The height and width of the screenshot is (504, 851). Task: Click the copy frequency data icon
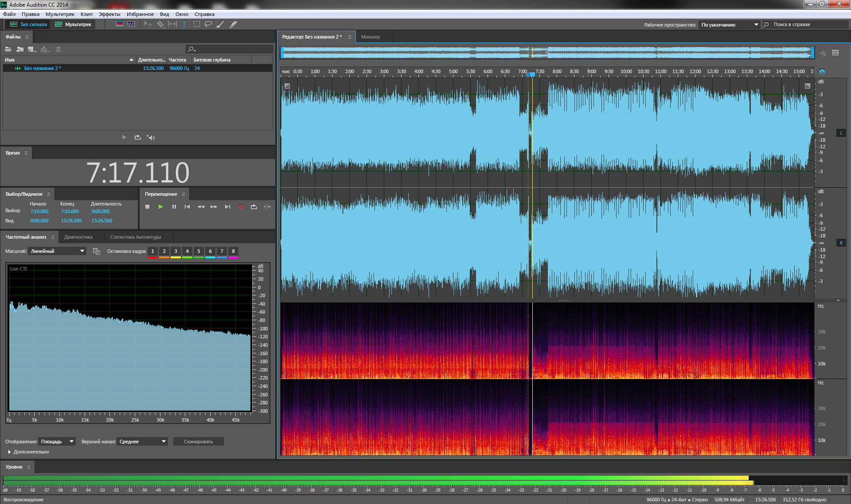(x=96, y=251)
